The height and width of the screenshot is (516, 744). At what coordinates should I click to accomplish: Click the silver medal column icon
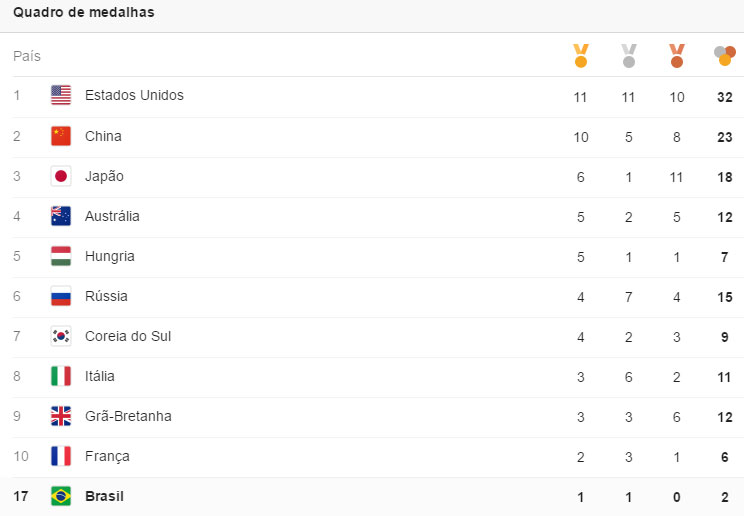629,55
